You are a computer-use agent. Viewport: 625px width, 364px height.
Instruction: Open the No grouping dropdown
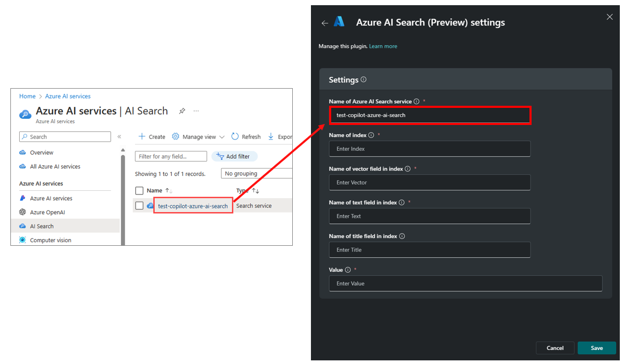pyautogui.click(x=256, y=173)
